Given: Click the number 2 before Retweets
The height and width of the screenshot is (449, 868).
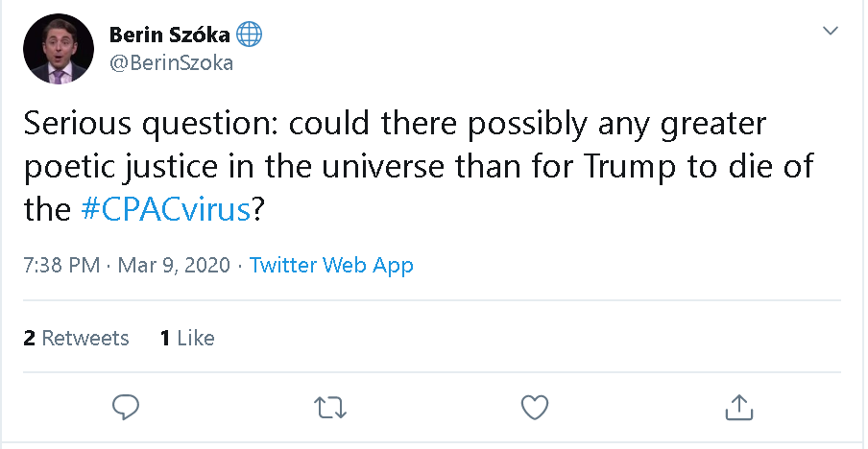Looking at the screenshot, I should point(29,338).
